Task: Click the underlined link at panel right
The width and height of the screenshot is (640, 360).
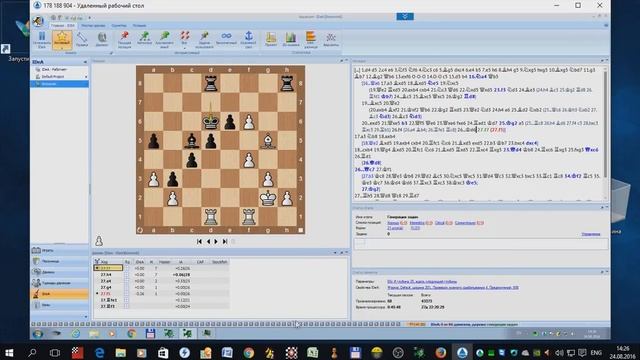Action: point(591,234)
